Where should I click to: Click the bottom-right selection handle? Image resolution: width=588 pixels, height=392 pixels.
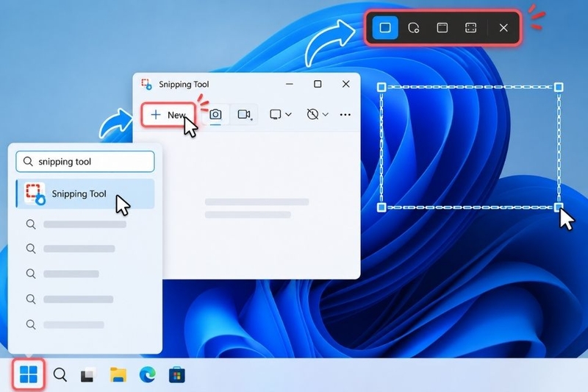click(x=559, y=207)
